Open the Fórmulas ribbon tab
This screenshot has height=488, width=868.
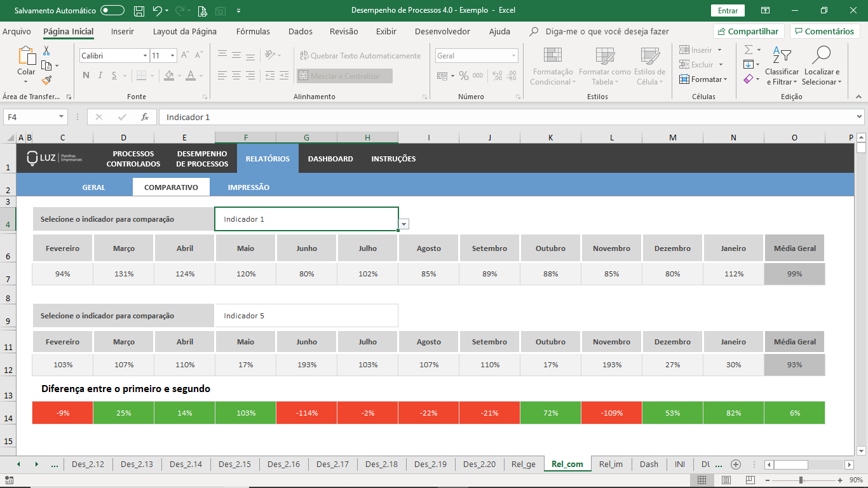click(253, 31)
